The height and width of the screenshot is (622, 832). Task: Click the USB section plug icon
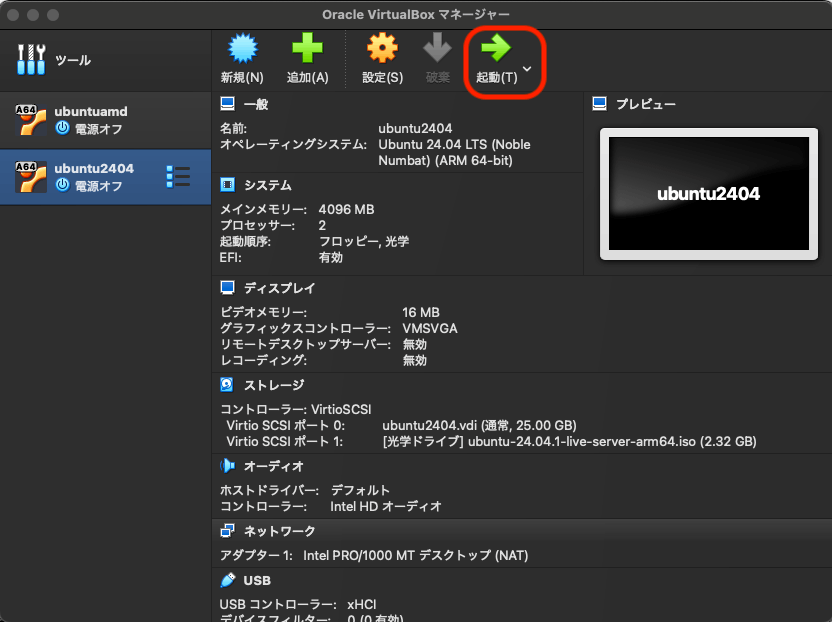[x=228, y=580]
